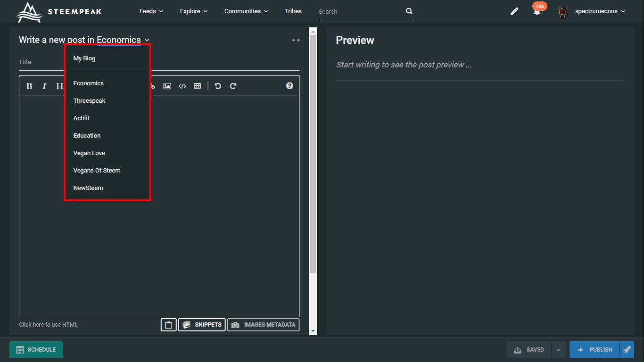Insert a table using the toolbar
Image resolution: width=644 pixels, height=362 pixels.
click(x=198, y=86)
